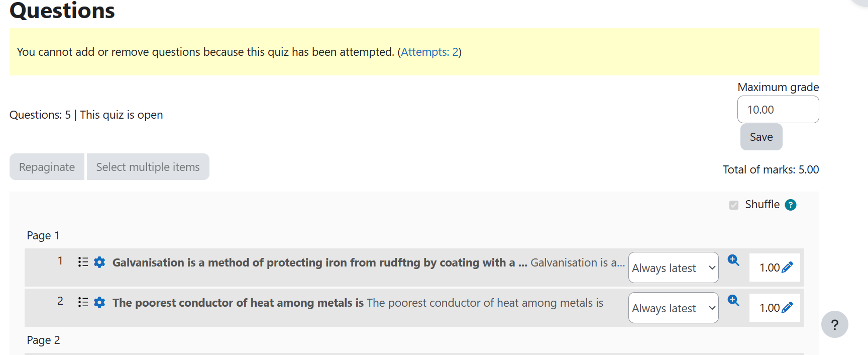Screen dimensions: 868x355
Task: Click the Repaginate button
Action: click(47, 167)
